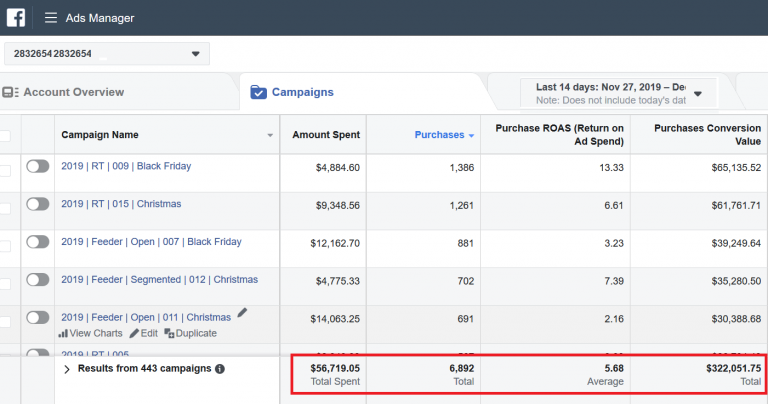This screenshot has height=404, width=768.
Task: Open the Campaign Name column dropdown arrow
Action: [x=270, y=135]
